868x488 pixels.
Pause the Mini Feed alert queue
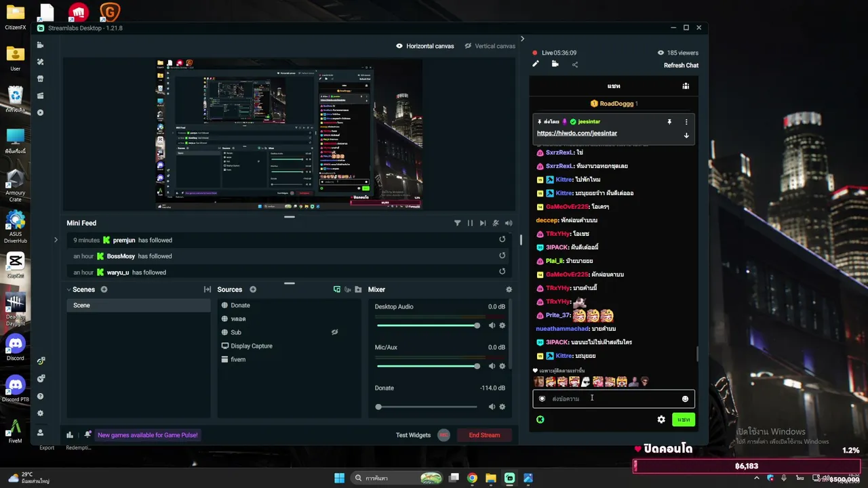click(x=470, y=223)
